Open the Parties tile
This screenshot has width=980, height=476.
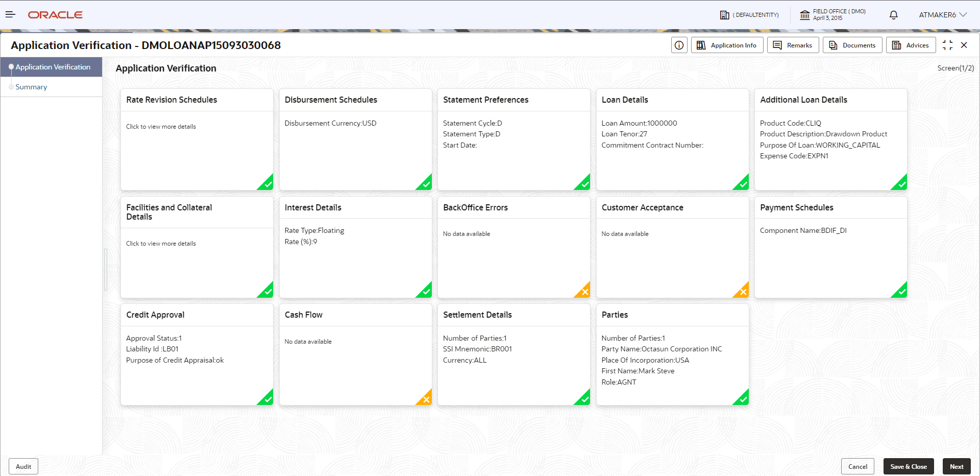coord(672,354)
